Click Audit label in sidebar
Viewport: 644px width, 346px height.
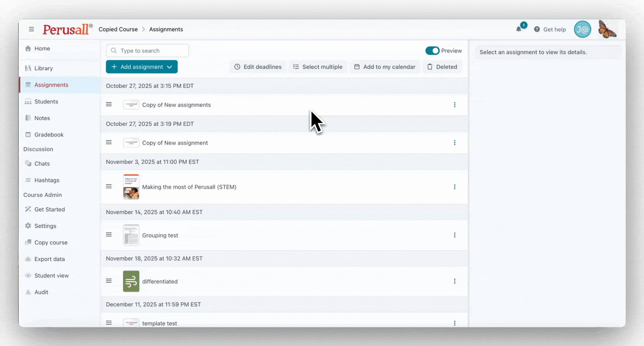point(41,292)
